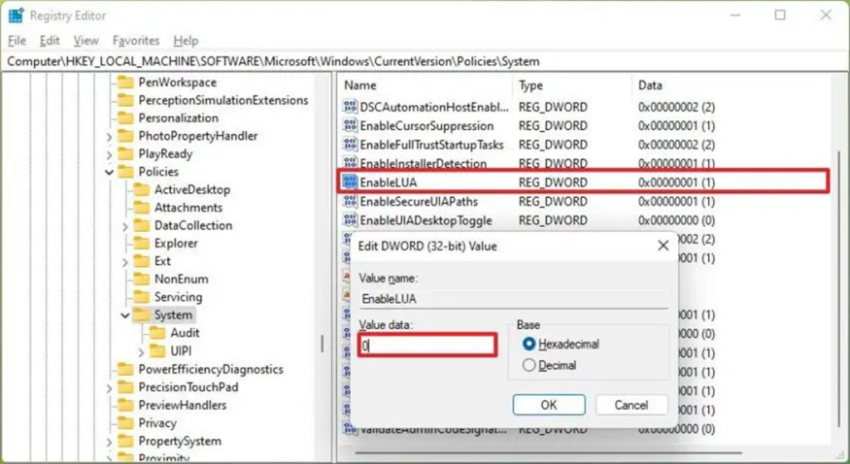Select the PerceptionSimulationExtensions folder icon
The image size is (850, 464).
coord(126,100)
